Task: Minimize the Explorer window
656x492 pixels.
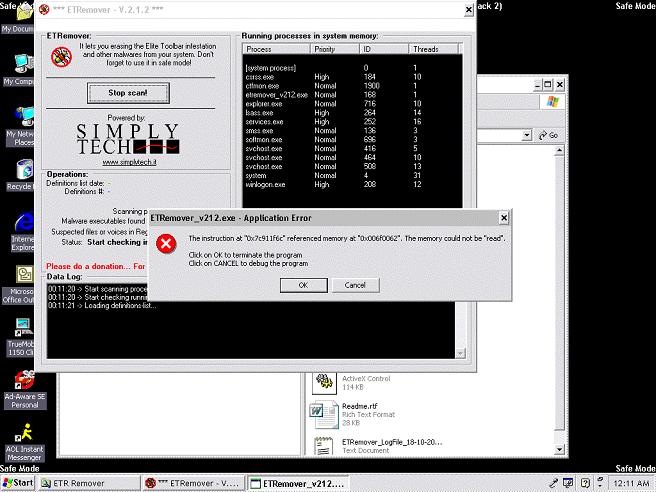Action: pos(538,85)
